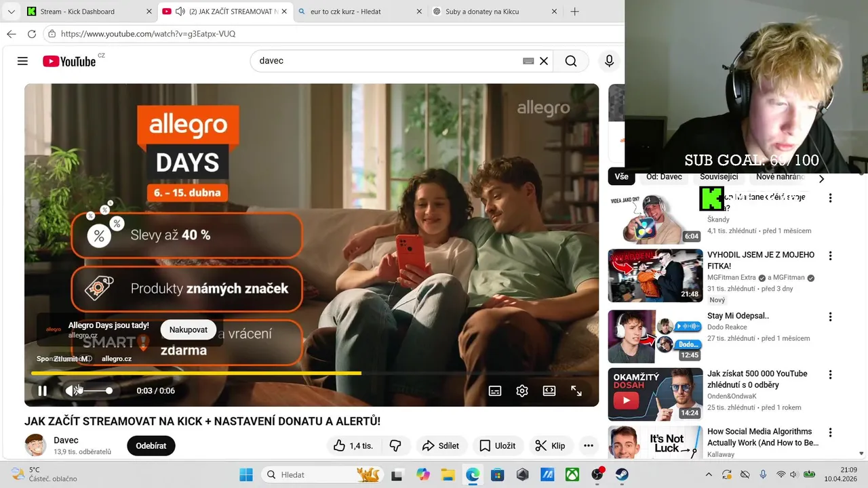Screen dimensions: 868x488
Task: Save the video with Uložit
Action: point(497,445)
